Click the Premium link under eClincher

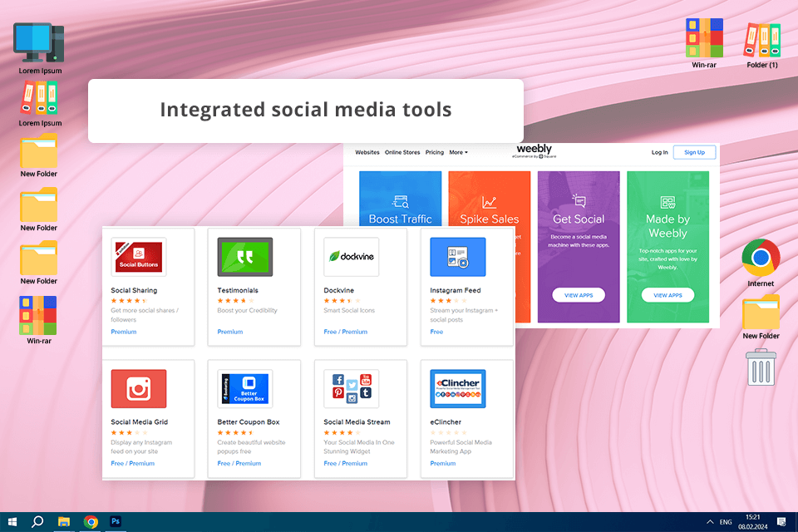(x=443, y=463)
